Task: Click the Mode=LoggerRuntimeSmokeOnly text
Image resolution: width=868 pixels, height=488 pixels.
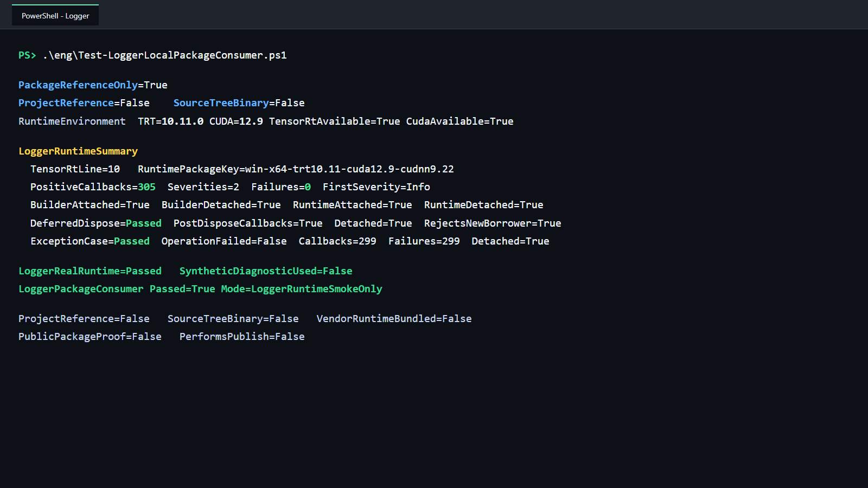Action: point(302,289)
